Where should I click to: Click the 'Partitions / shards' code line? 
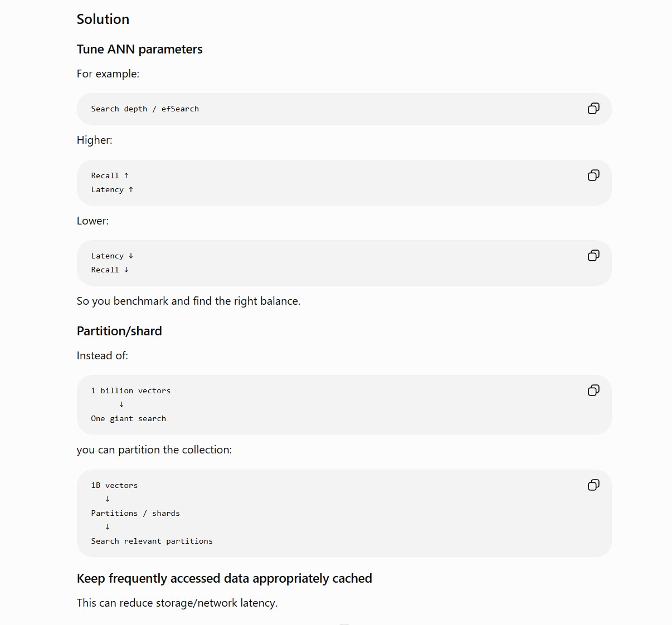[135, 513]
